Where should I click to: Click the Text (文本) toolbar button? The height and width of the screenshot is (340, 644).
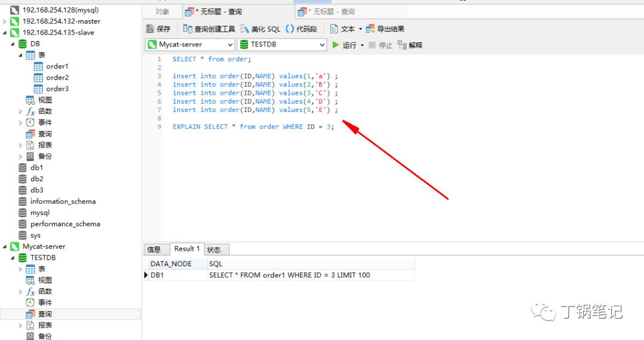click(x=342, y=29)
